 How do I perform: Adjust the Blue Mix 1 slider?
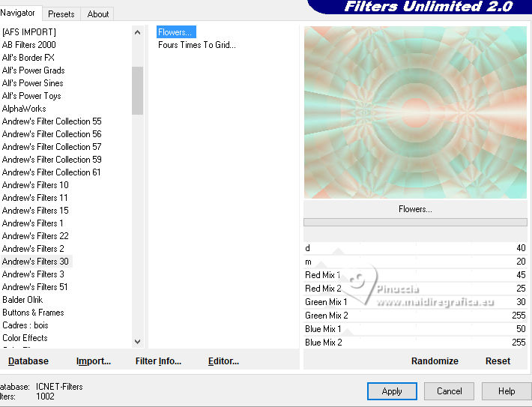click(x=415, y=329)
